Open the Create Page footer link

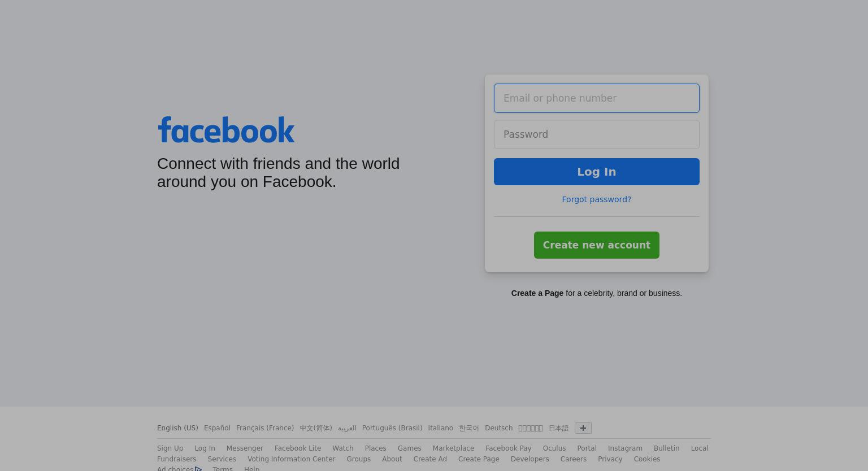coord(479,459)
